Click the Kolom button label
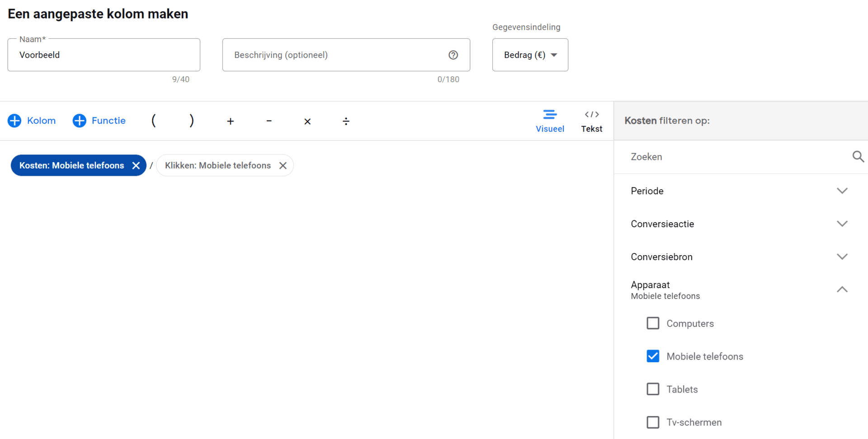868x439 pixels. [x=41, y=121]
